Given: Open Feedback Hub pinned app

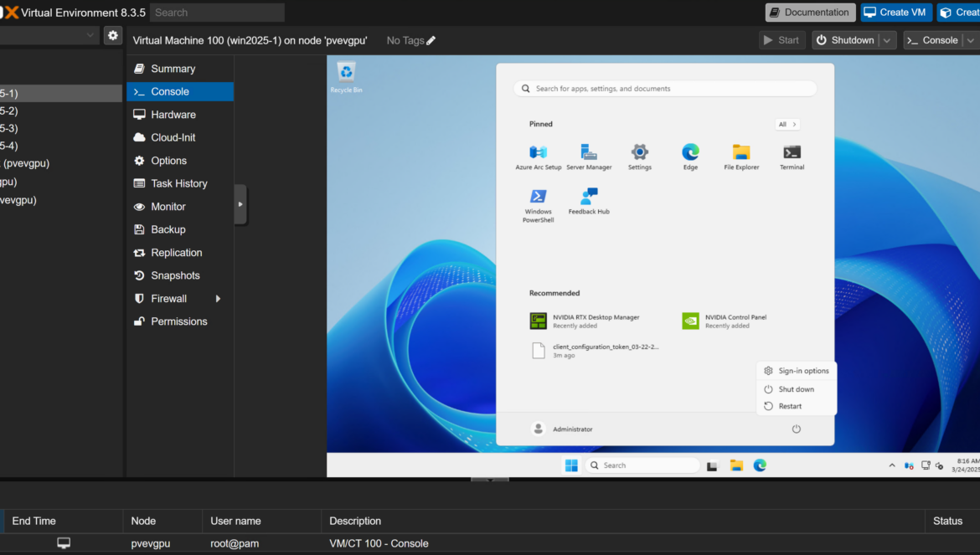Looking at the screenshot, I should click(589, 201).
